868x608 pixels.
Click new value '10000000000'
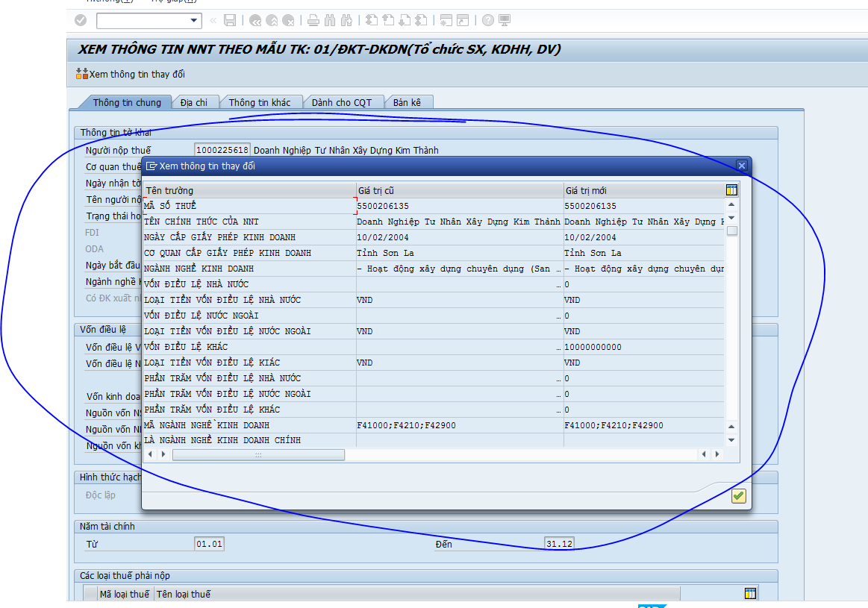pos(644,347)
